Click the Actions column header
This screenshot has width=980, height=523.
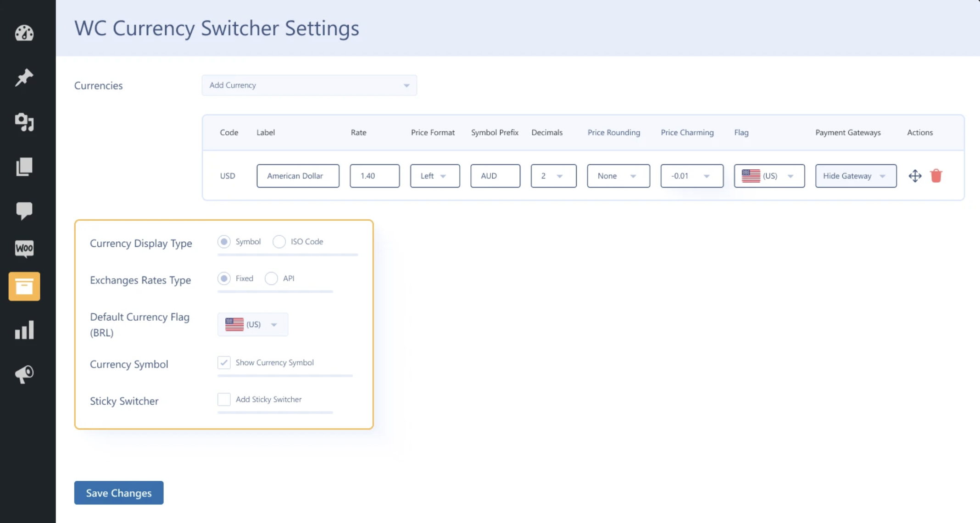(920, 133)
